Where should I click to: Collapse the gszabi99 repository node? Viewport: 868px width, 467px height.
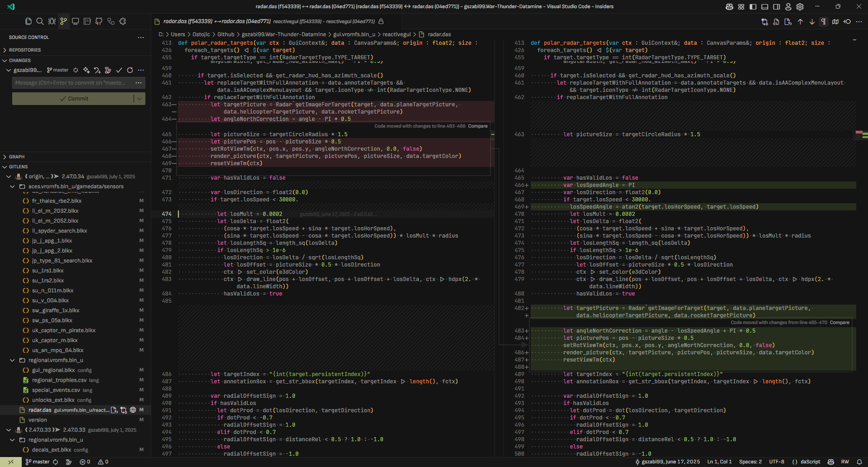[9, 70]
